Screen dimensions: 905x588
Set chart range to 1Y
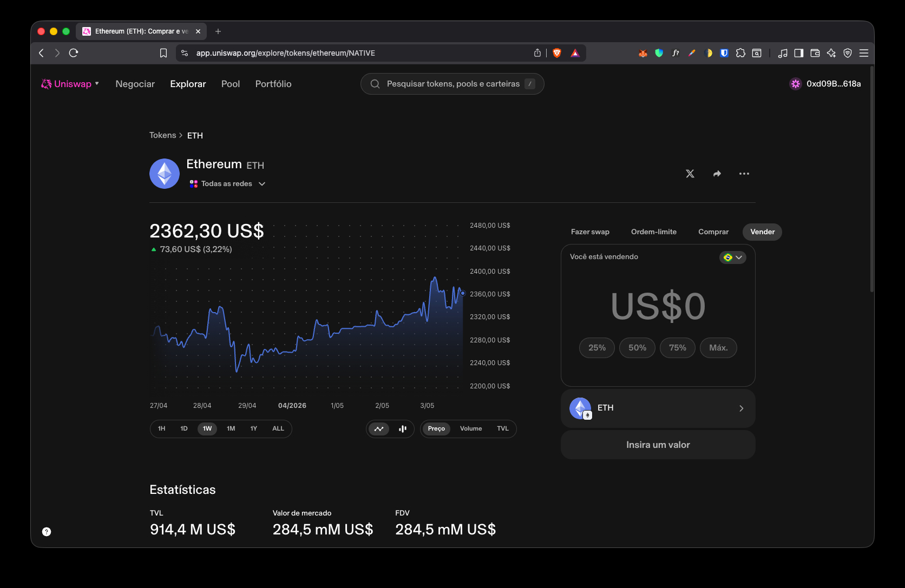tap(254, 429)
